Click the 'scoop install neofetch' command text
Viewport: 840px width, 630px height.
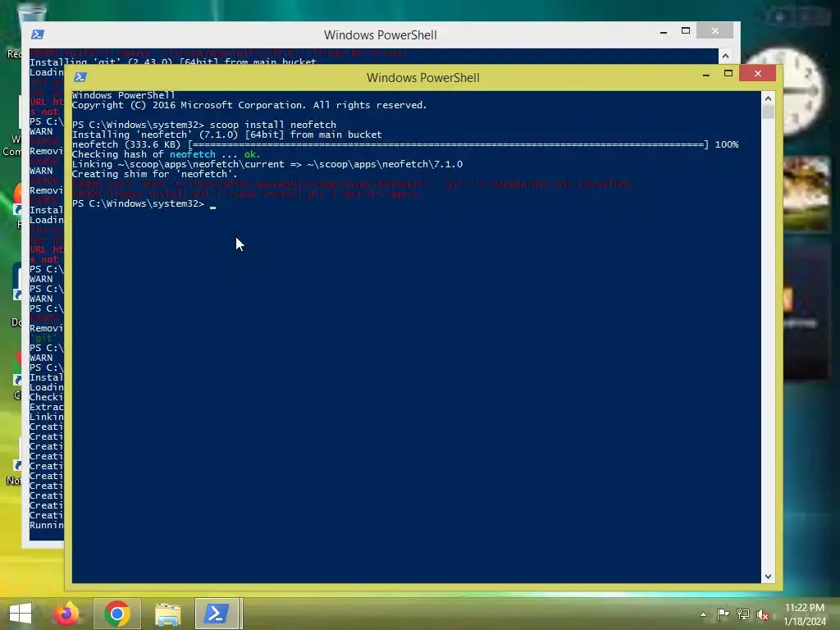[x=272, y=125]
